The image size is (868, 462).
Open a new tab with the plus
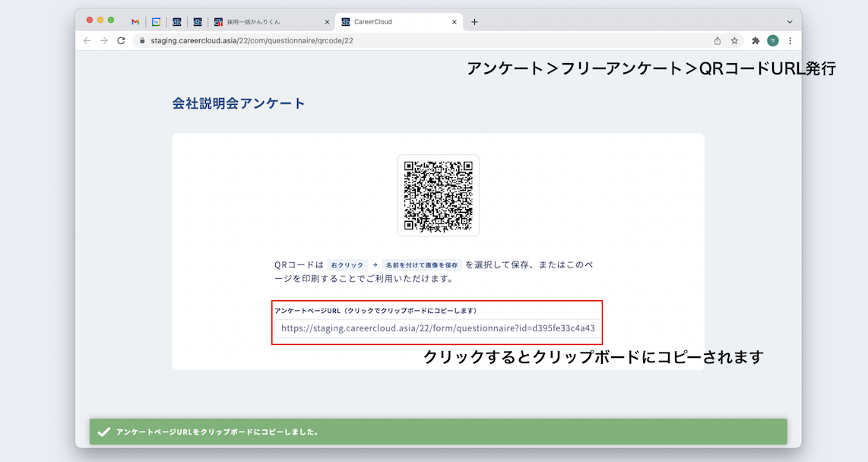tap(474, 22)
